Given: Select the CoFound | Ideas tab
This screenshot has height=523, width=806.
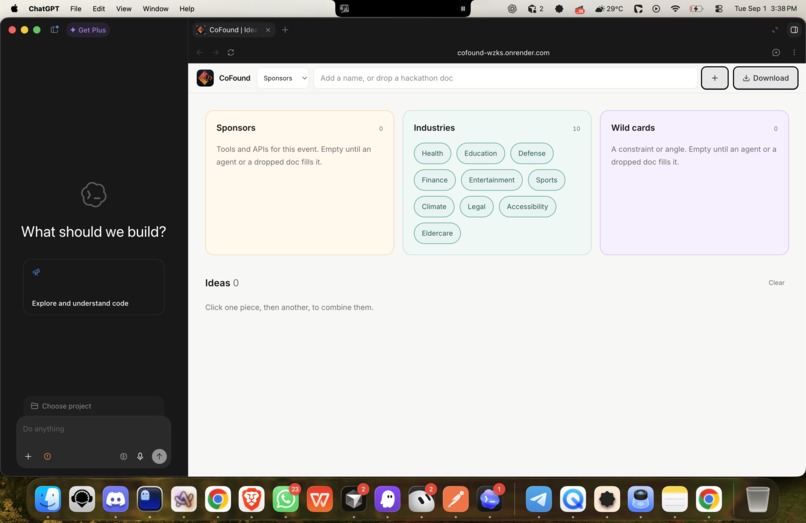Looking at the screenshot, I should click(x=233, y=30).
